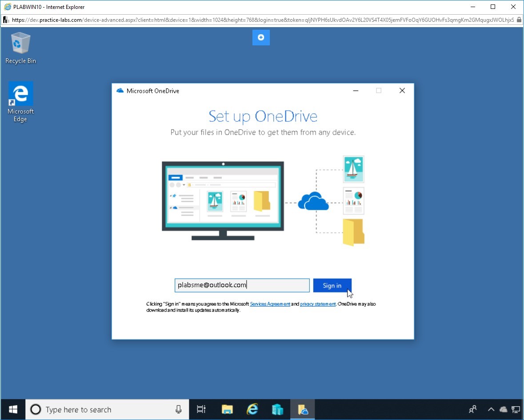Image resolution: width=524 pixels, height=420 pixels.
Task: Focus the OneDrive email address field
Action: [242, 285]
